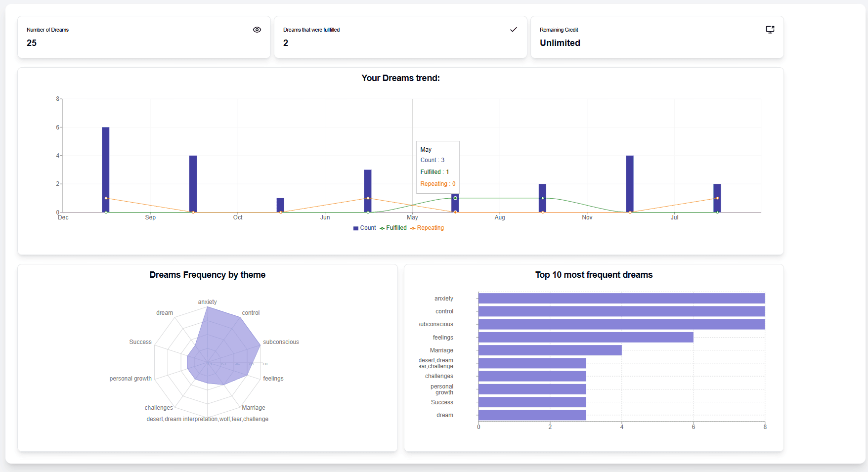Click the orange Repeating point above Jul
The width and height of the screenshot is (868, 472).
click(x=718, y=197)
